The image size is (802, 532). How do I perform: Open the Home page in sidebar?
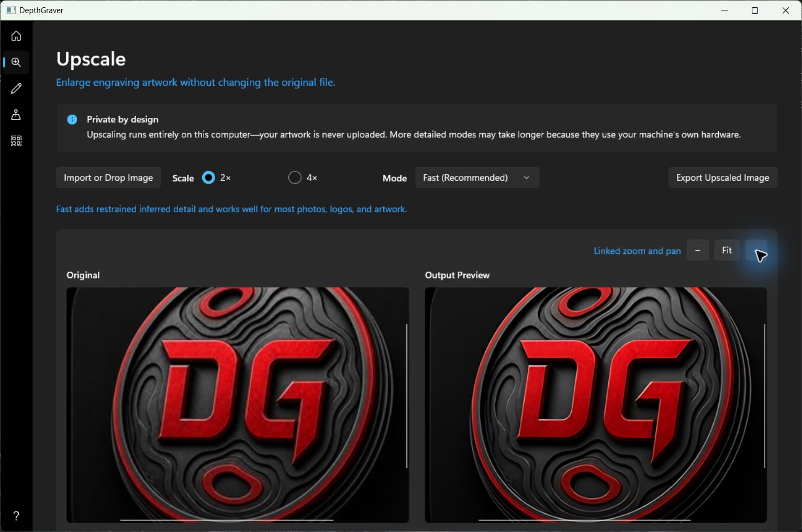[16, 36]
